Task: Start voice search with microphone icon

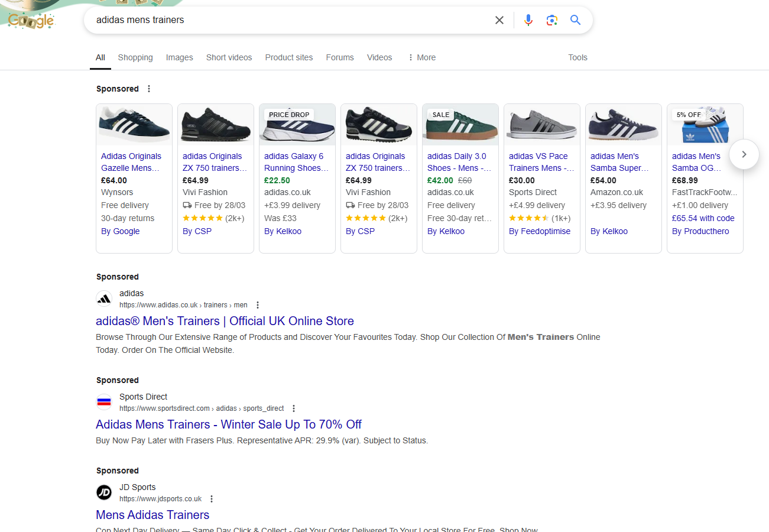Action: [x=528, y=20]
